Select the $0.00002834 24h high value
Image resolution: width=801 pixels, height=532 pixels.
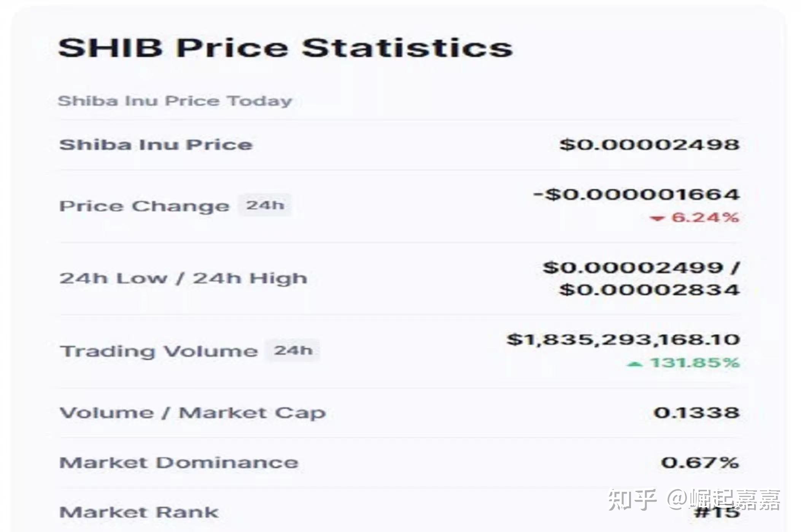(x=649, y=290)
